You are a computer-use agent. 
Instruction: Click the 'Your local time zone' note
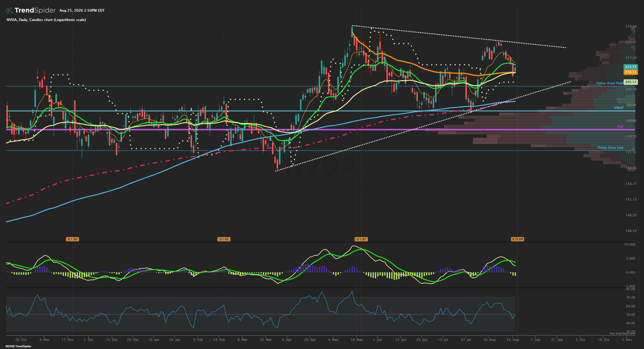[622, 334]
